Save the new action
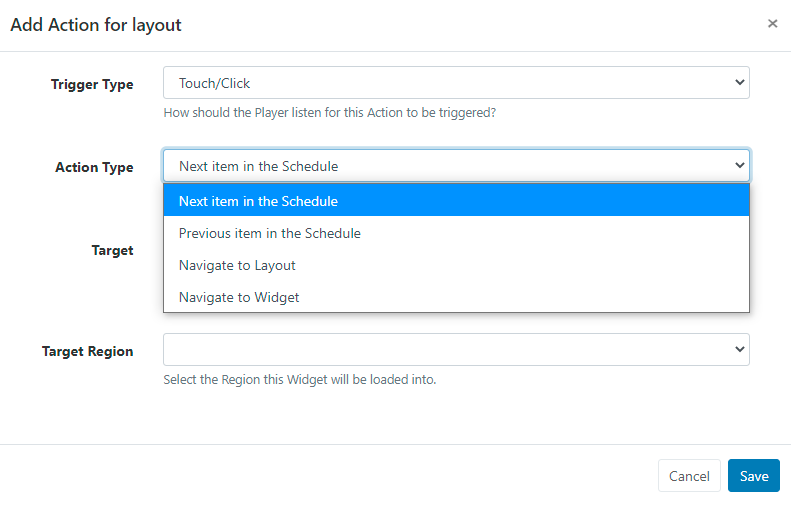 click(753, 476)
